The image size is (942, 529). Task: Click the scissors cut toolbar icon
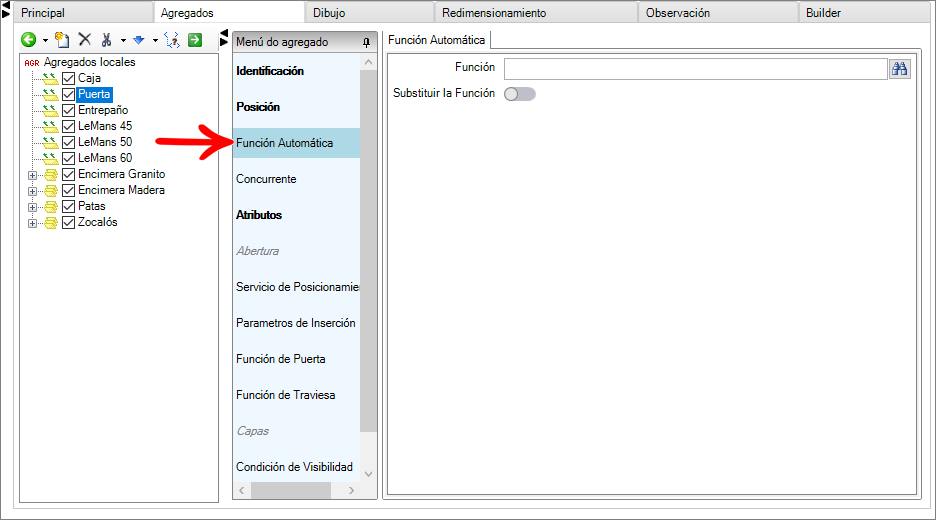point(106,40)
